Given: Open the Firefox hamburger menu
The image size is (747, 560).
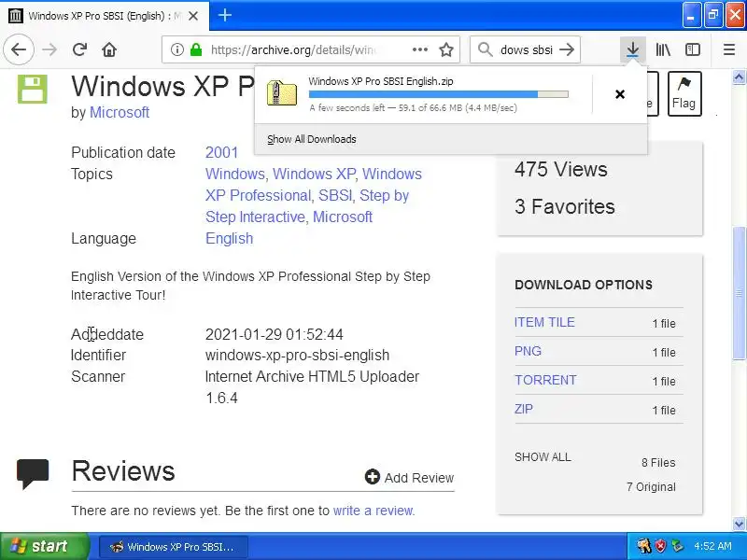Looking at the screenshot, I should (729, 49).
